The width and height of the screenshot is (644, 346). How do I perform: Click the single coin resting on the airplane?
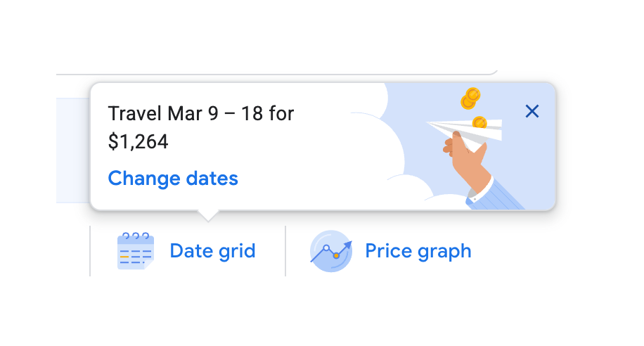pos(479,123)
